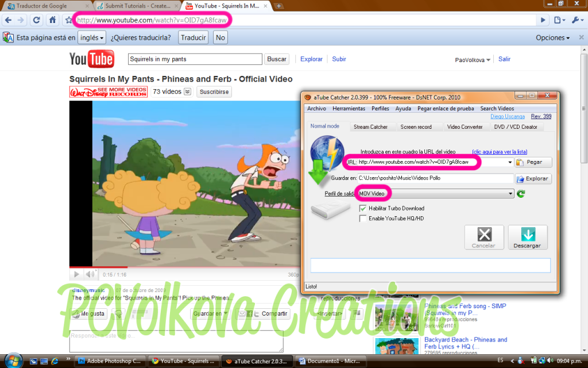Go forward in Chrome browser

(21, 20)
